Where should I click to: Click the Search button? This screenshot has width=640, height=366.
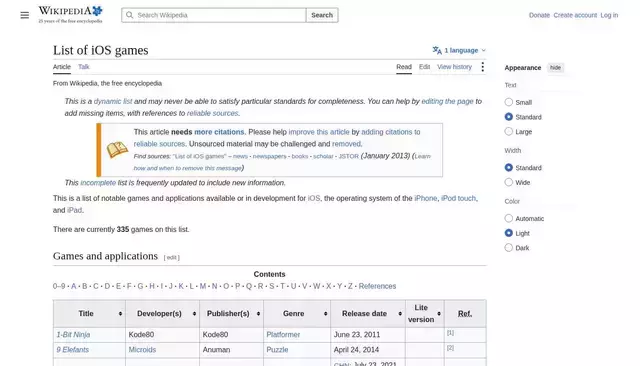[x=322, y=15]
